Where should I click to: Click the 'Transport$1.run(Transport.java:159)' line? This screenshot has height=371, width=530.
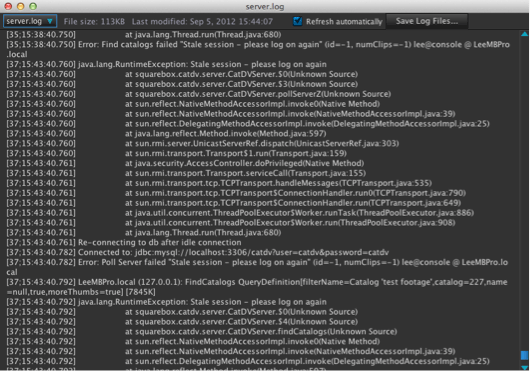pyautogui.click(x=176, y=153)
